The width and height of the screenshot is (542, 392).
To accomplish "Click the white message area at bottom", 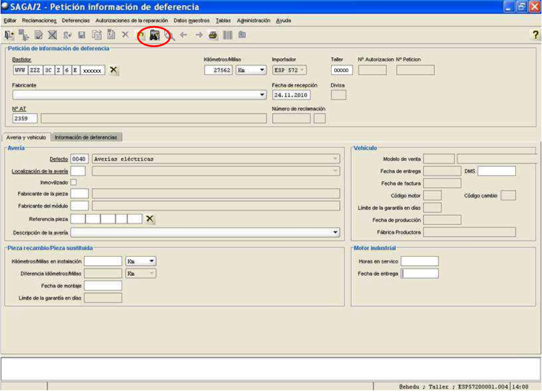I will pyautogui.click(x=270, y=369).
